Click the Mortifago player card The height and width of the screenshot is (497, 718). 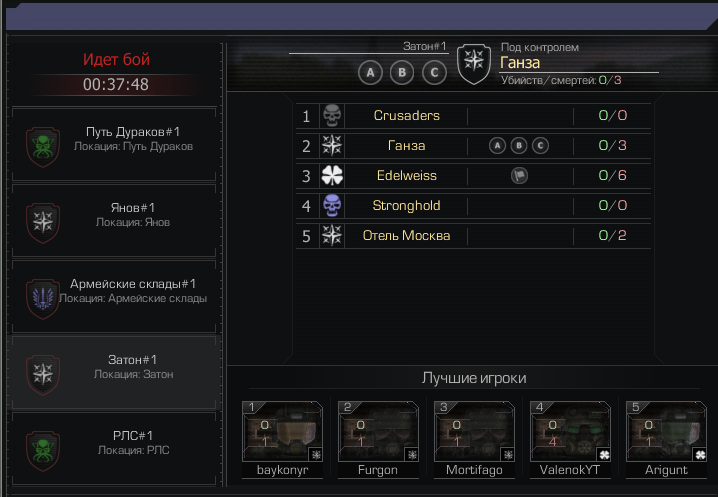pos(474,440)
